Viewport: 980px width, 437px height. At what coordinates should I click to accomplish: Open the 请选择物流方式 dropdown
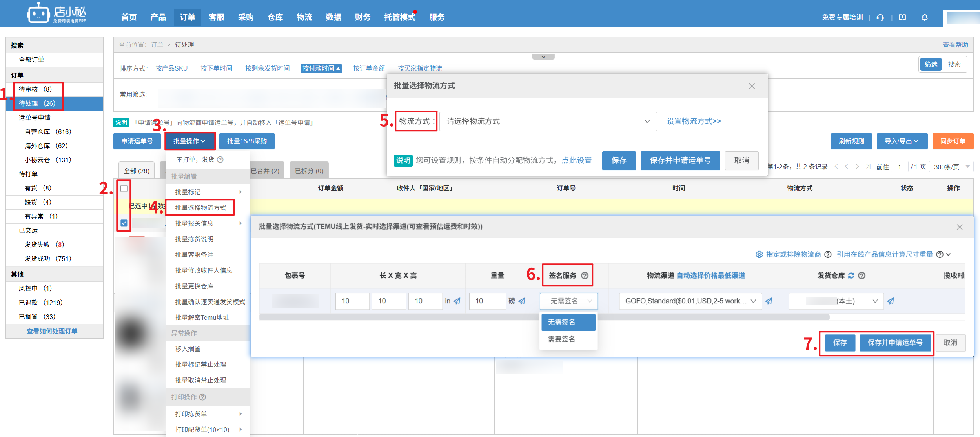click(548, 121)
